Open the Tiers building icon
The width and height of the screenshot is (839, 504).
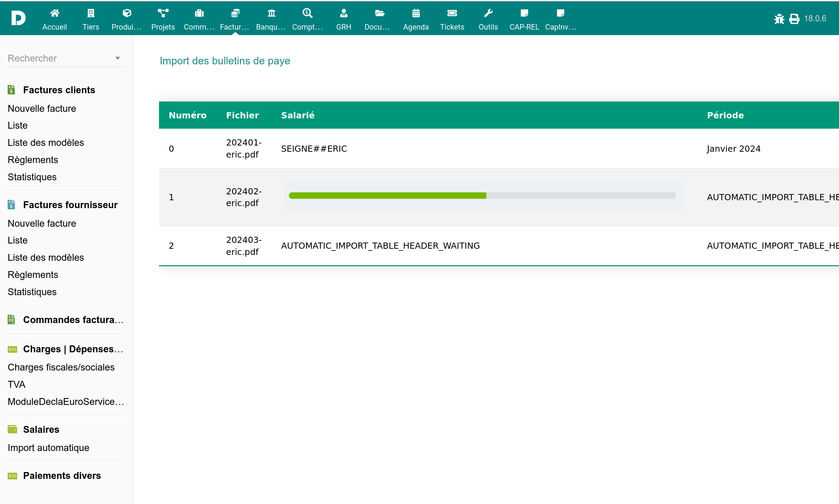click(x=91, y=13)
